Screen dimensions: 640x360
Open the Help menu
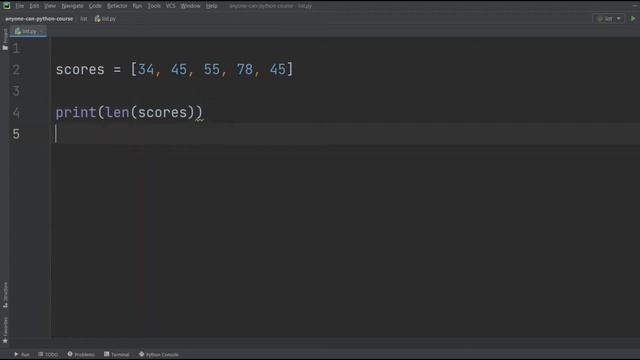click(x=211, y=6)
